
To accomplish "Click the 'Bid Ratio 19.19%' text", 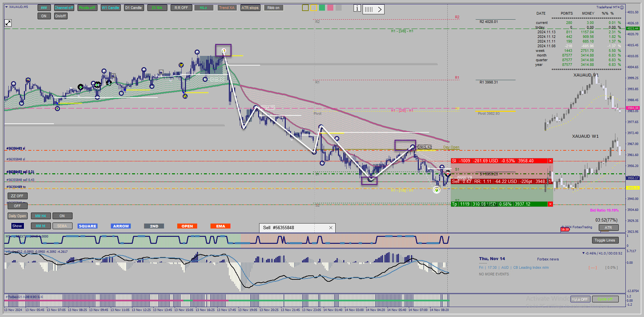I will (x=604, y=211).
